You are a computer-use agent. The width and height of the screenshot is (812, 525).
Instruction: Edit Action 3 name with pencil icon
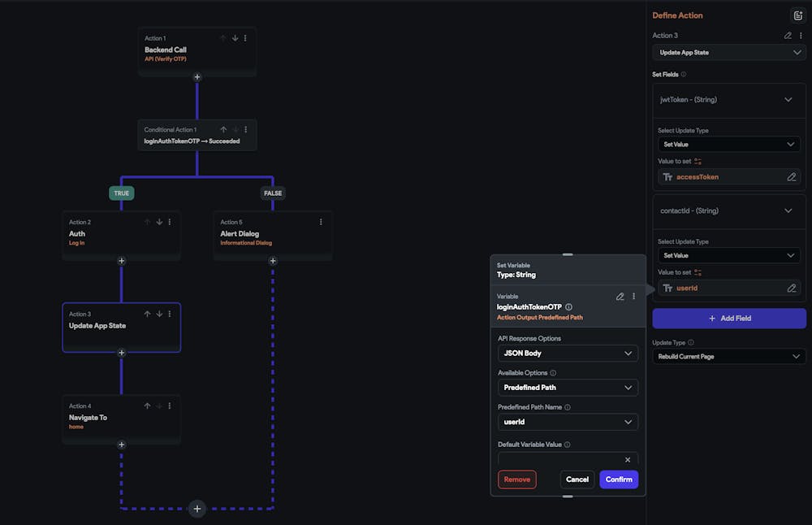(x=788, y=35)
